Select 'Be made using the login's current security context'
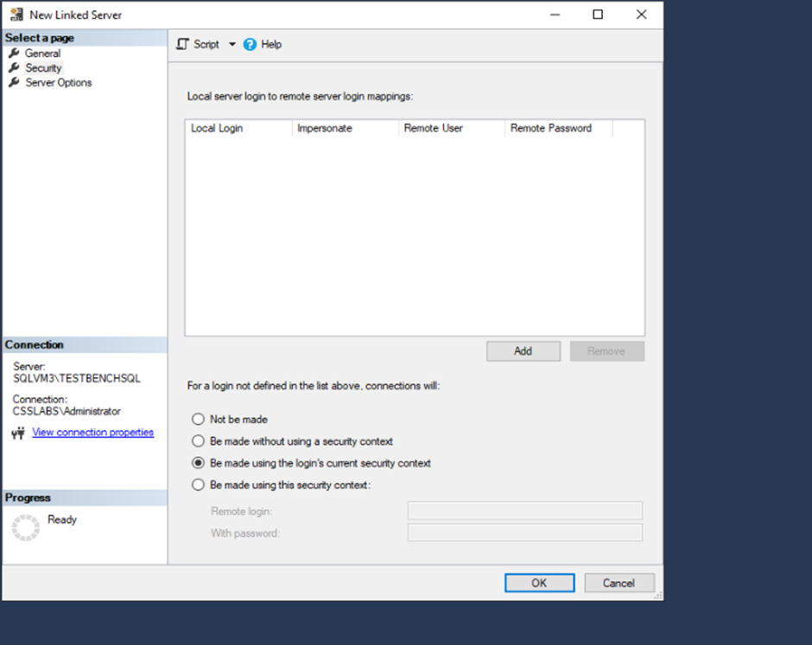 [x=198, y=463]
